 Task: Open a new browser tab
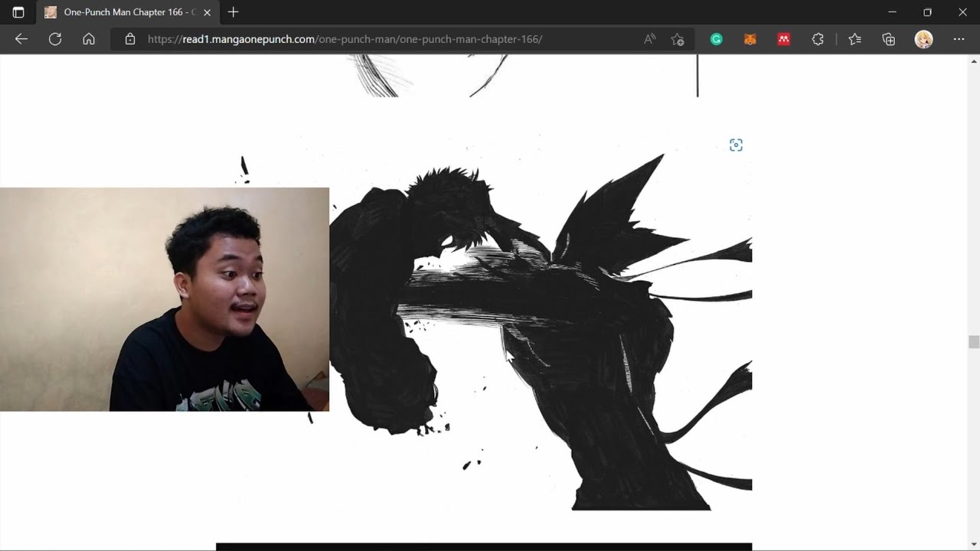click(234, 12)
